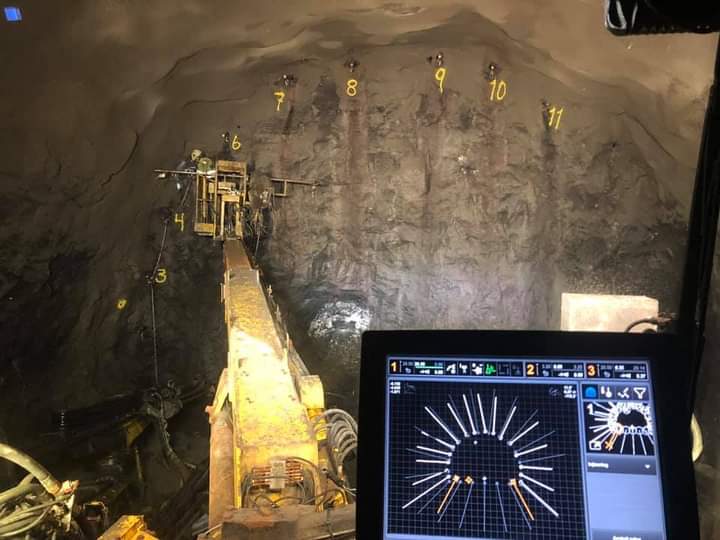
Task: Toggle the second boom icon in the top bar
Action: coord(463,368)
